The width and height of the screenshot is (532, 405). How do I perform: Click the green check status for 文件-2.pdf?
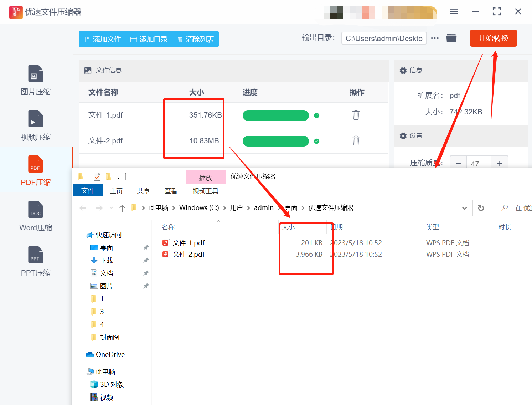click(x=316, y=141)
